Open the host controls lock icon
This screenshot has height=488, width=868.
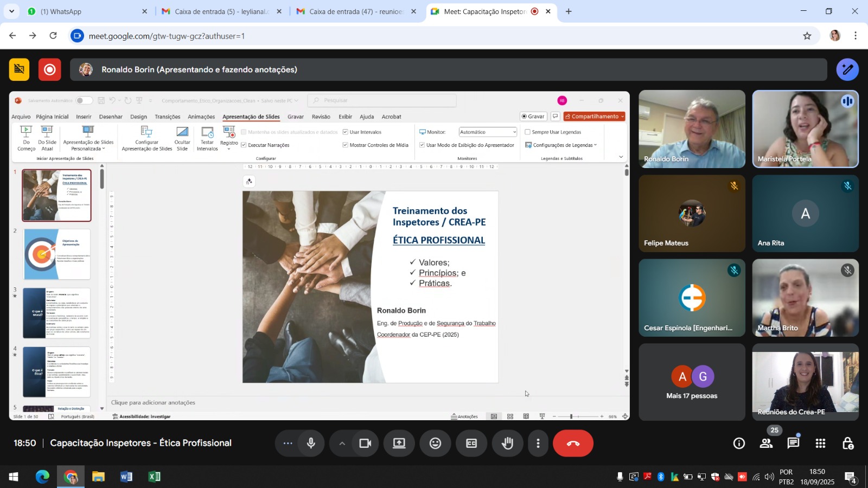pyautogui.click(x=848, y=444)
